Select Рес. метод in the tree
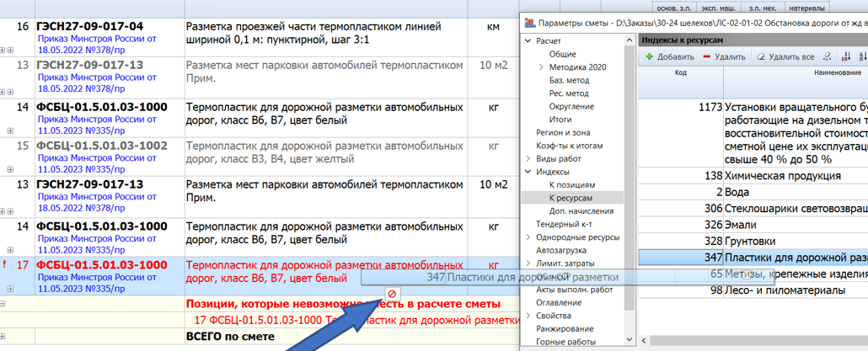The image size is (868, 351). coord(569,93)
